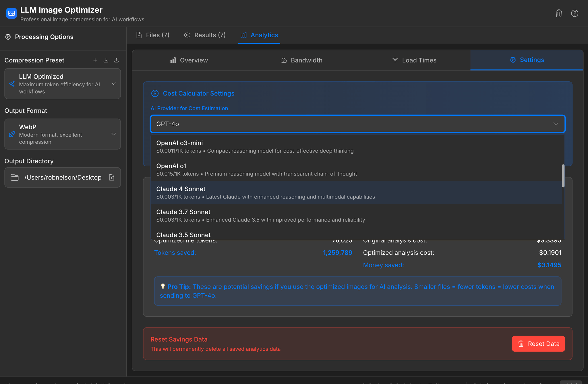Open help via the question mark icon
The width and height of the screenshot is (588, 384).
point(575,13)
